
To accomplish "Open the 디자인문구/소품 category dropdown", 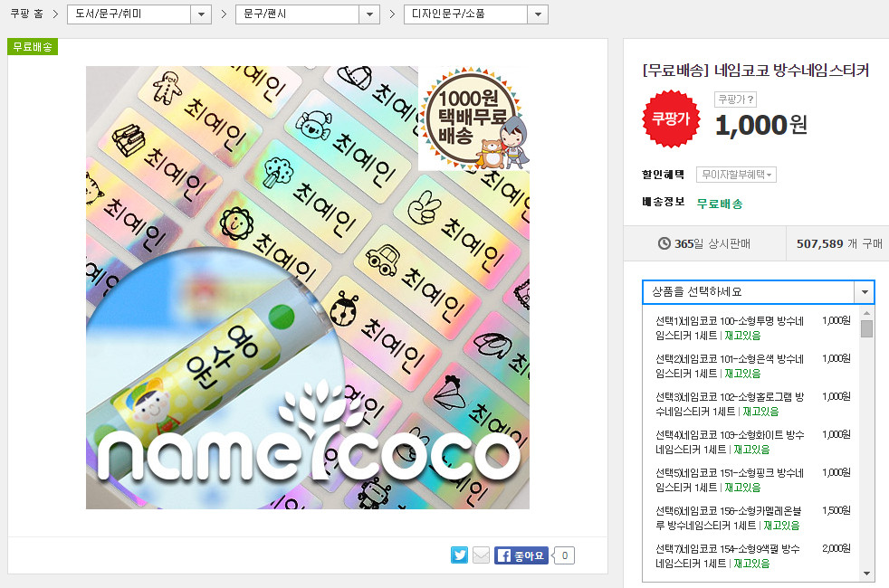I will 538,14.
